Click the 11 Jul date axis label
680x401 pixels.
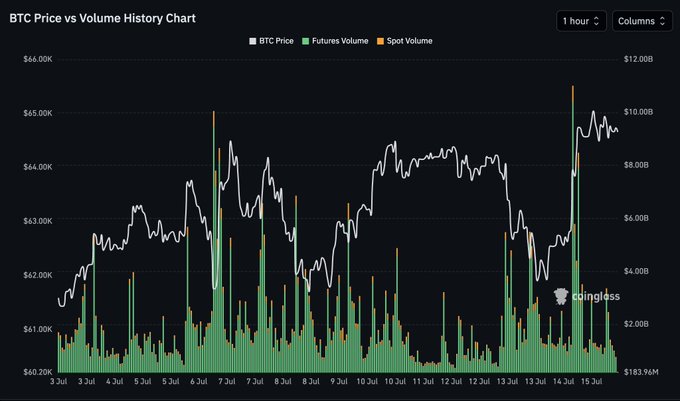[x=423, y=381]
